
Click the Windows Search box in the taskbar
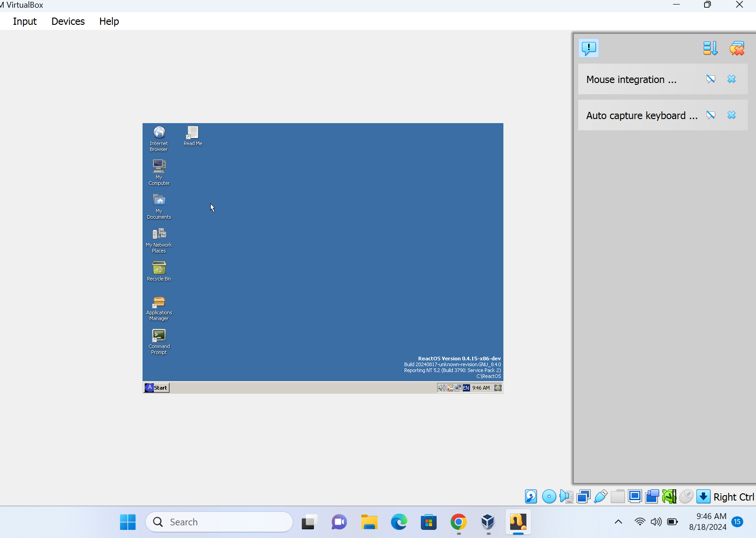[219, 522]
